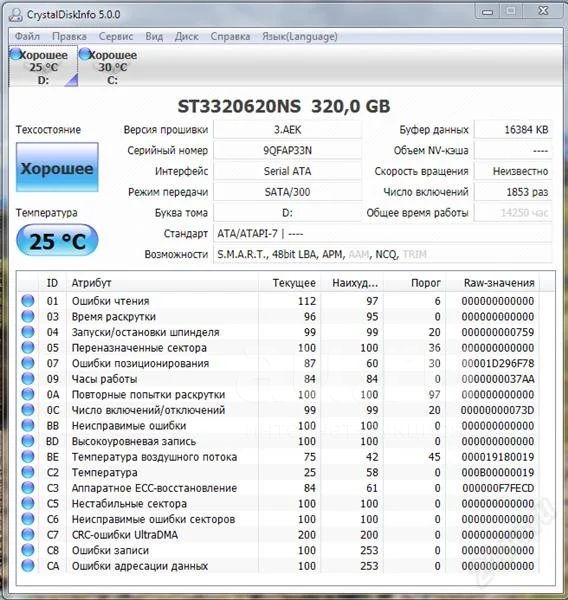This screenshot has width=568, height=600.
Task: Click the 25 °C temperature button
Action: 57,241
